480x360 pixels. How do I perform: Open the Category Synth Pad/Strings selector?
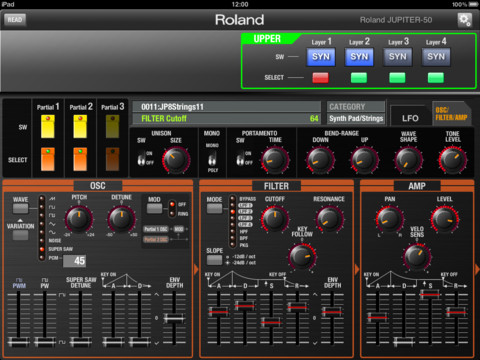click(356, 118)
